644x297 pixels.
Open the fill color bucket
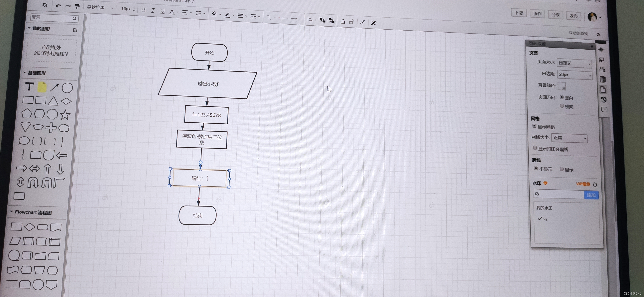point(214,14)
